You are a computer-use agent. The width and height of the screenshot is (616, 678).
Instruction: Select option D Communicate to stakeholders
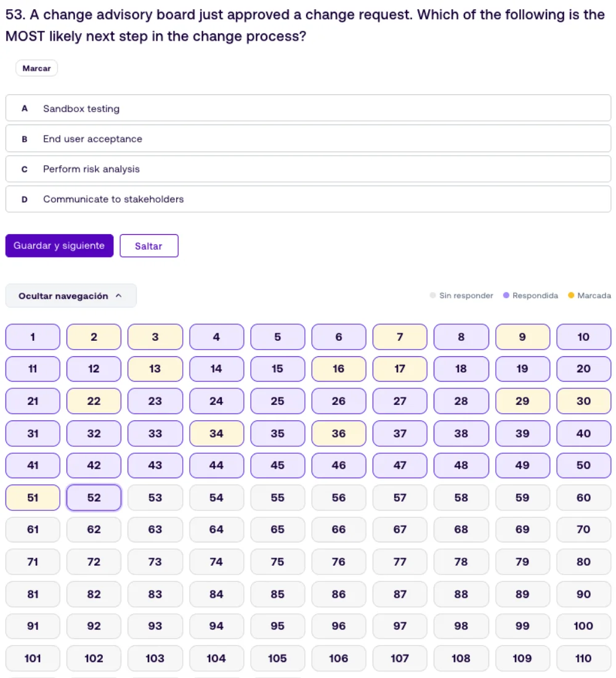click(x=308, y=199)
